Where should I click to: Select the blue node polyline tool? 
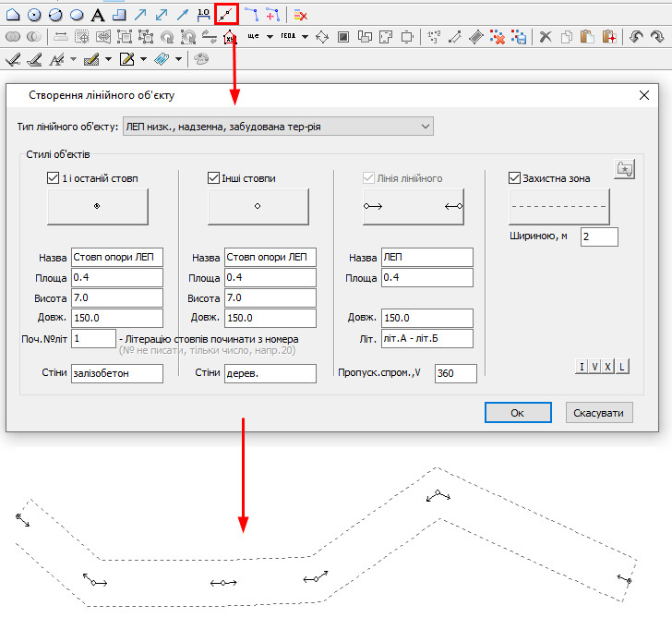point(252,15)
